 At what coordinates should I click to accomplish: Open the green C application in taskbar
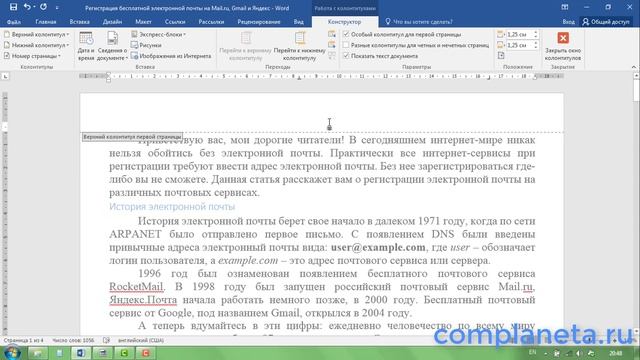(x=124, y=353)
